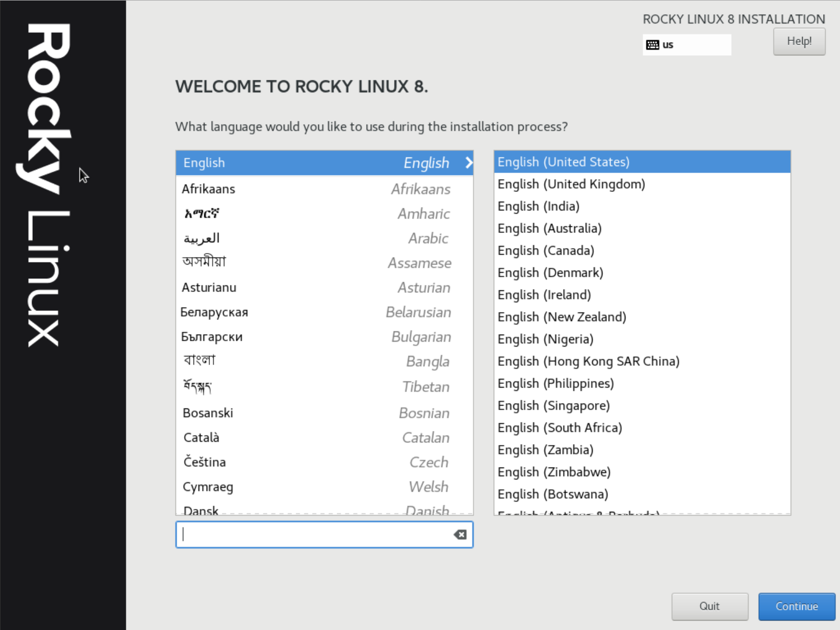Choose English (United States) locale

(x=642, y=162)
